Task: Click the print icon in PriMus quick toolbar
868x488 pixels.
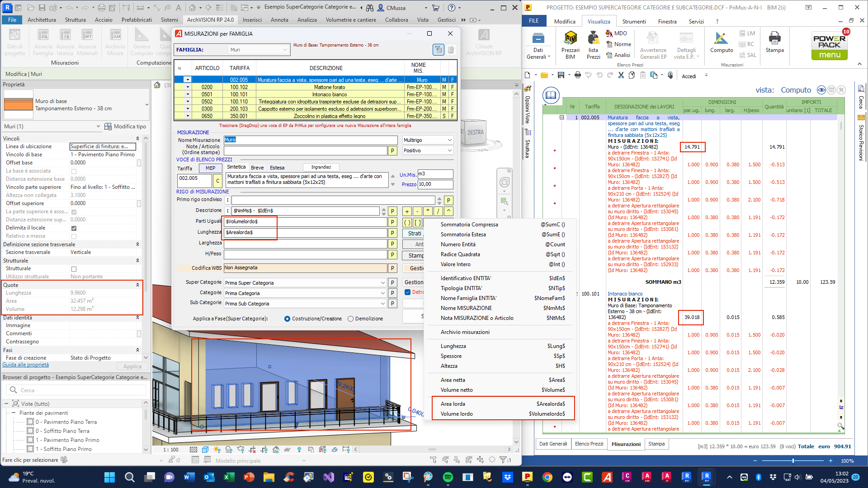Action: click(x=577, y=75)
